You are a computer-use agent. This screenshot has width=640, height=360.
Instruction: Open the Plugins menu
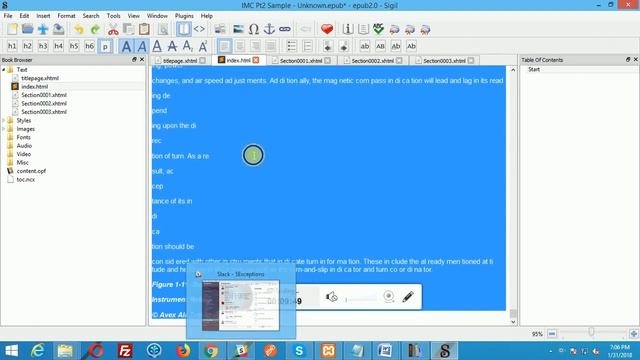pyautogui.click(x=184, y=16)
